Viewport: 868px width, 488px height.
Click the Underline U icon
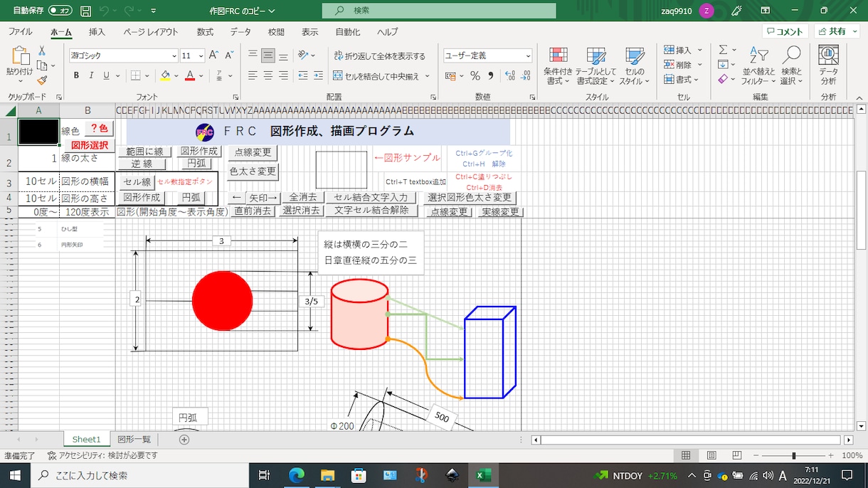[107, 75]
